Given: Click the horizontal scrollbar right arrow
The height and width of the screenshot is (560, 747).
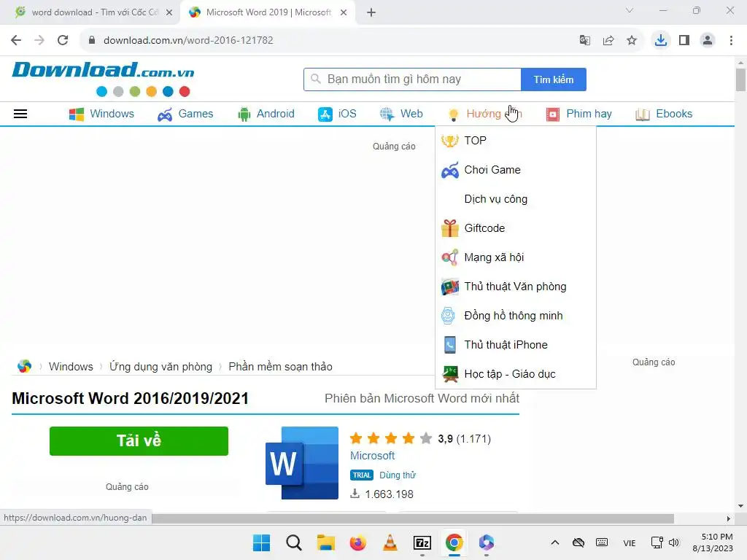Looking at the screenshot, I should point(728,518).
